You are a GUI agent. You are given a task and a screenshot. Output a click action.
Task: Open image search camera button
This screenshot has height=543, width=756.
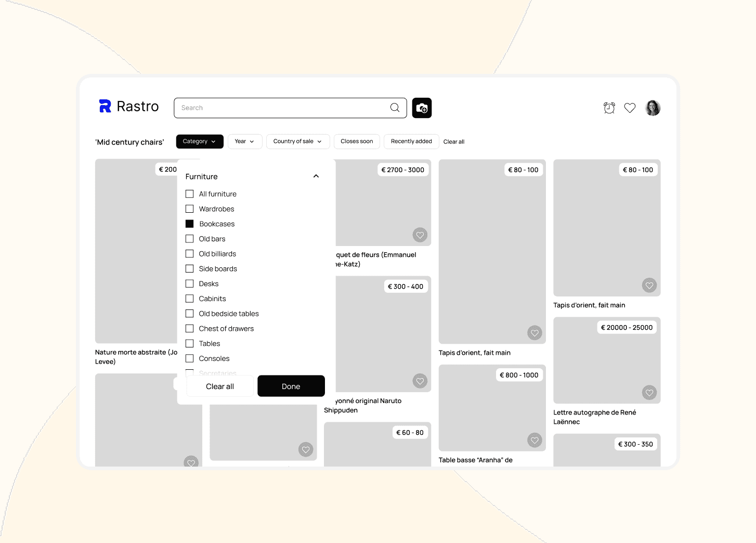tap(422, 108)
